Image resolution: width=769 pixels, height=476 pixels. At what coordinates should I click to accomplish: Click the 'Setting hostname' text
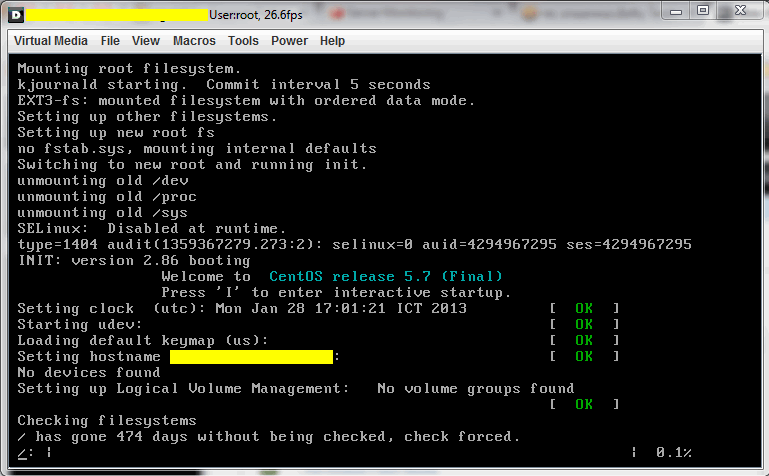[x=89, y=356]
